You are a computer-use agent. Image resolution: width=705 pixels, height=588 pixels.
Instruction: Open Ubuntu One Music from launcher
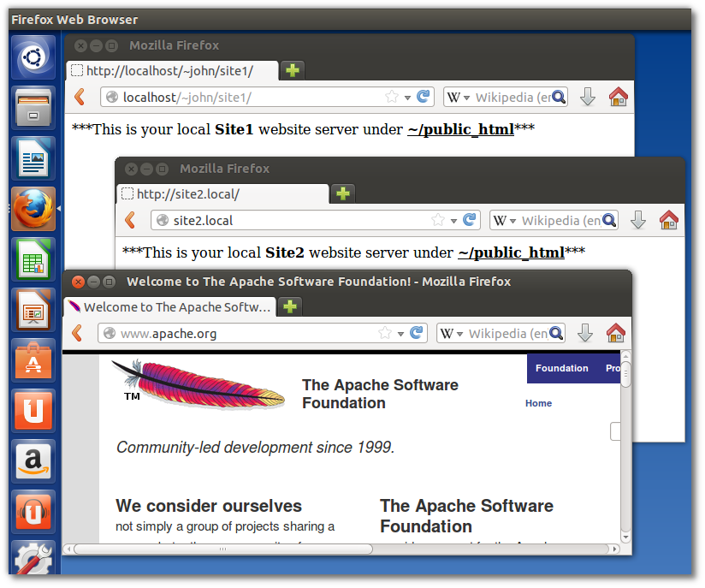coord(33,511)
